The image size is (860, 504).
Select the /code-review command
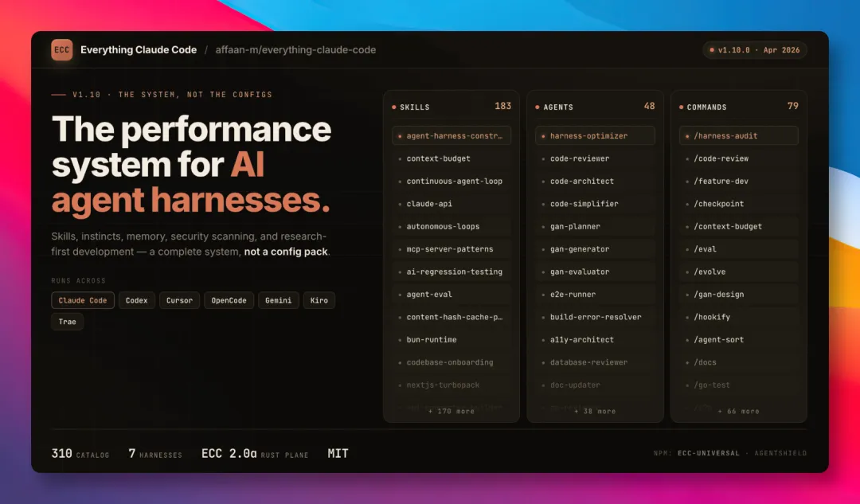pyautogui.click(x=739, y=158)
